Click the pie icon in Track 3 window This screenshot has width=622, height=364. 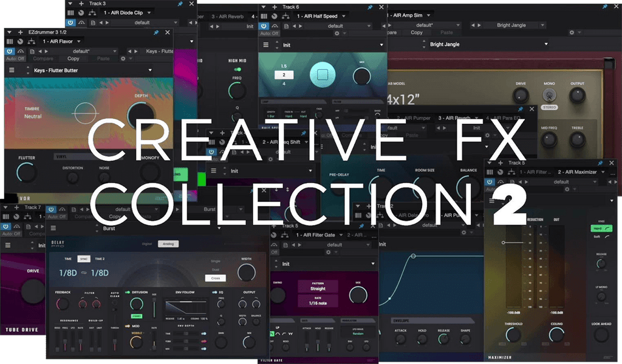[x=81, y=13]
